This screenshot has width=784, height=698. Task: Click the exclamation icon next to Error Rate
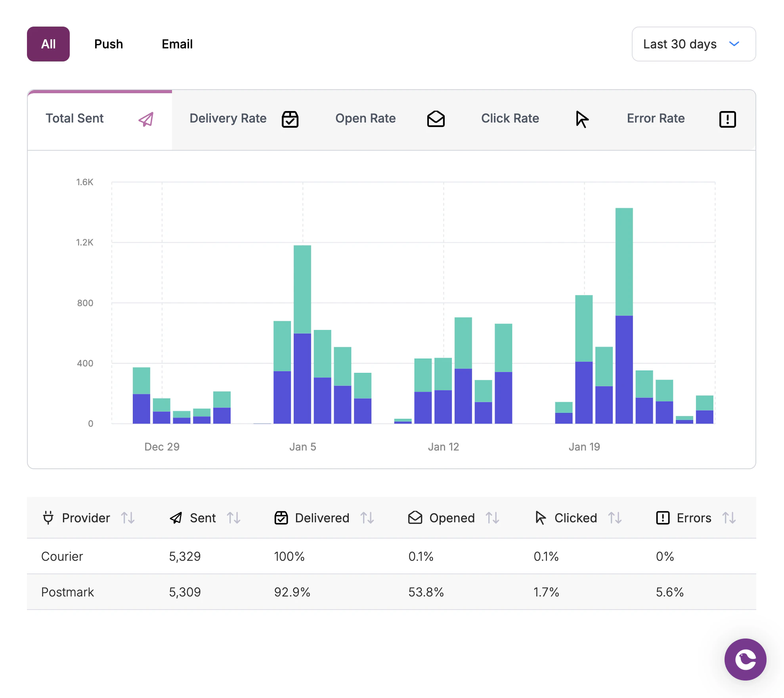click(727, 119)
